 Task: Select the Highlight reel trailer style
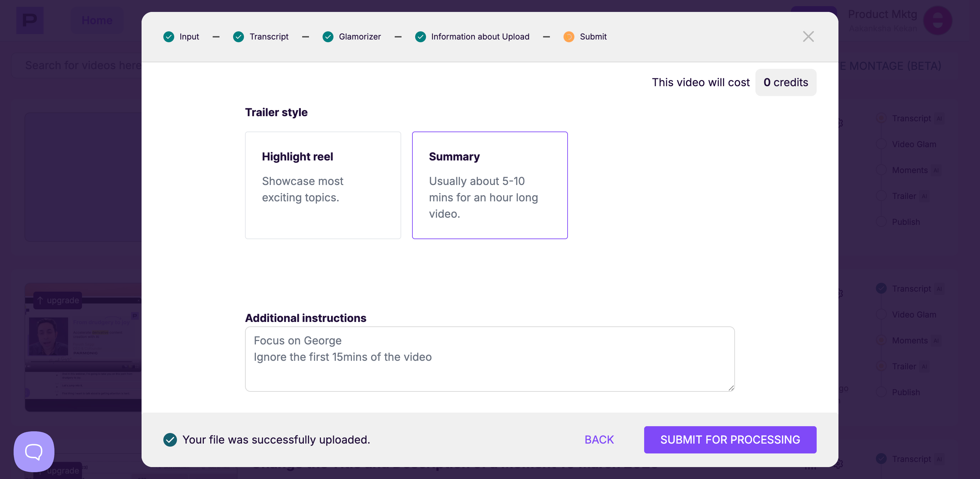point(323,185)
